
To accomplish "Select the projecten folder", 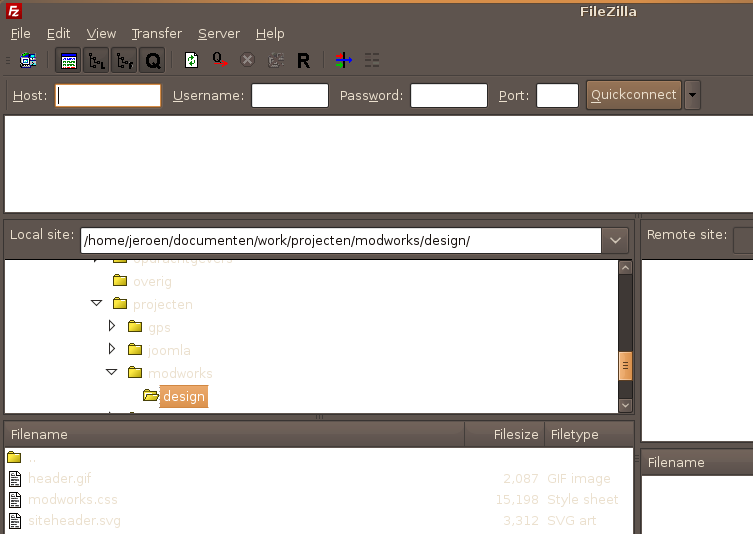I will coord(163,304).
